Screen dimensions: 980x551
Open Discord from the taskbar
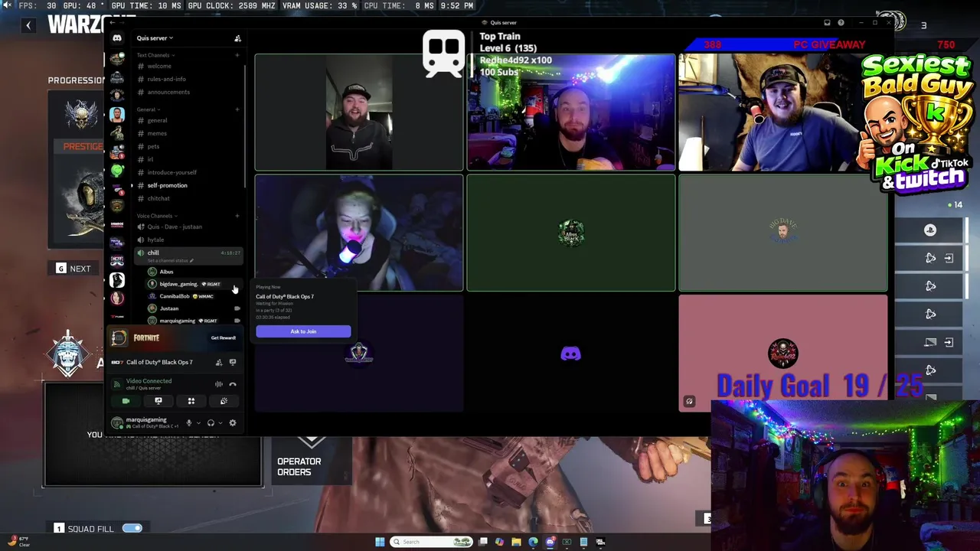(x=550, y=542)
